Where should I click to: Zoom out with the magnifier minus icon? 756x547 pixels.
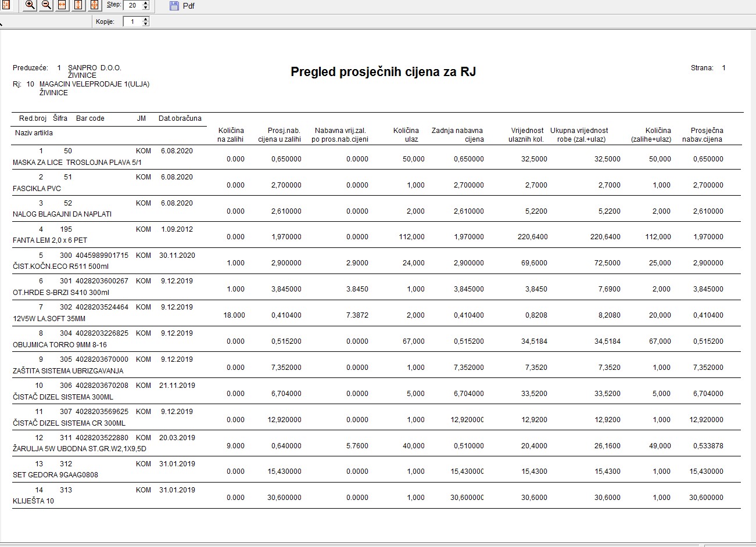(46, 5)
